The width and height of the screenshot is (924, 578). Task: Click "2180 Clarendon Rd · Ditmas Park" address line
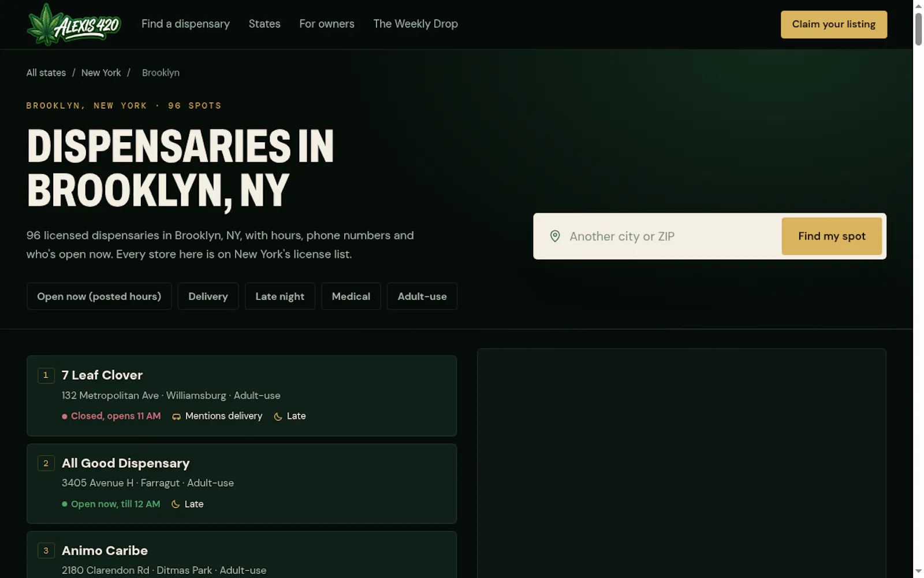137,570
